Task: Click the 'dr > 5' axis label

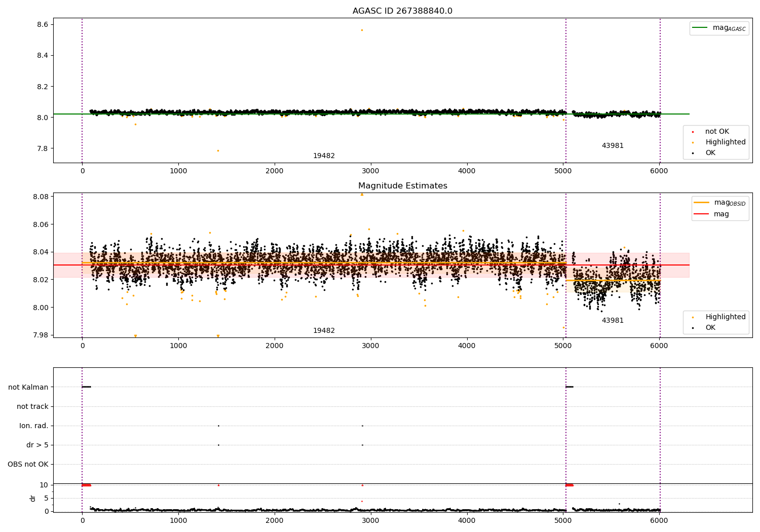Action: 37,445
